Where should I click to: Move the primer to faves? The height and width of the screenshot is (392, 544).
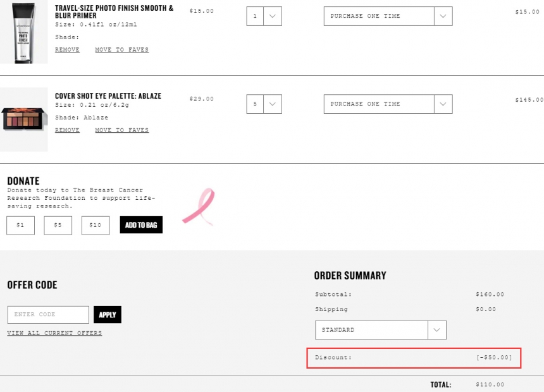coord(122,49)
